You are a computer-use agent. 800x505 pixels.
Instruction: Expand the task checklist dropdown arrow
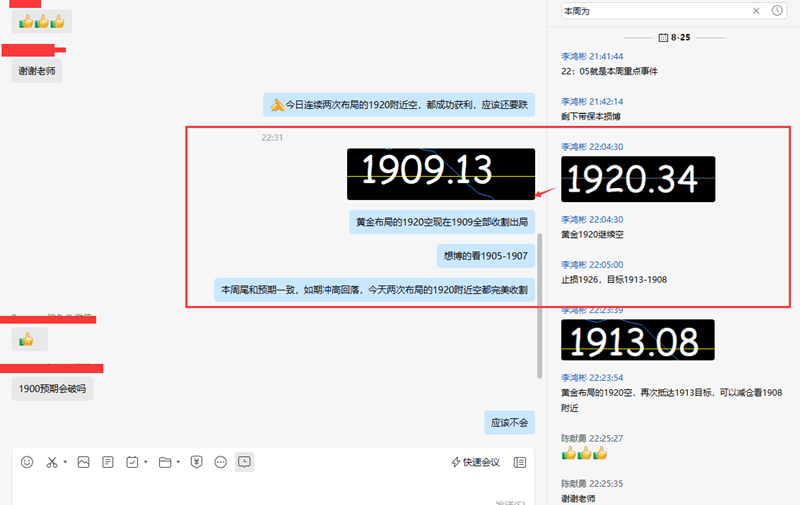pyautogui.click(x=146, y=462)
